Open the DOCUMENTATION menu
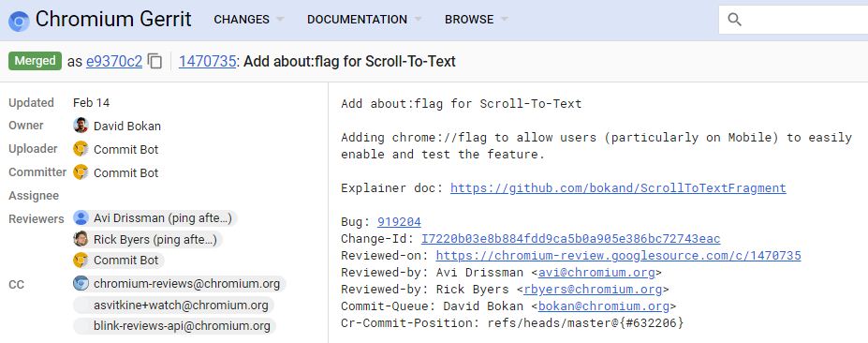 click(357, 20)
